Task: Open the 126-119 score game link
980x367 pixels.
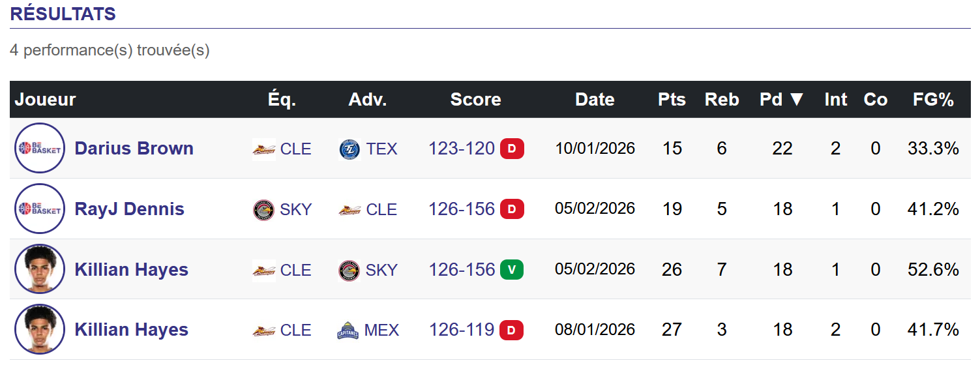Action: pos(462,330)
